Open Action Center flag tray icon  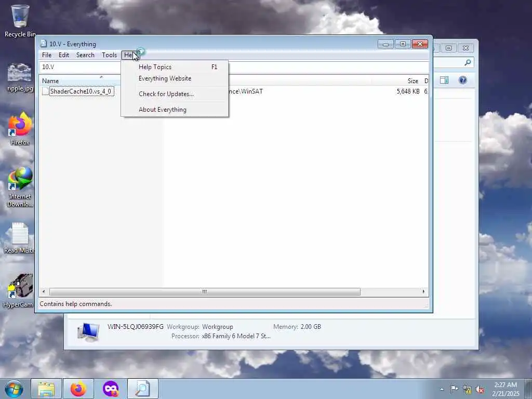coord(454,389)
